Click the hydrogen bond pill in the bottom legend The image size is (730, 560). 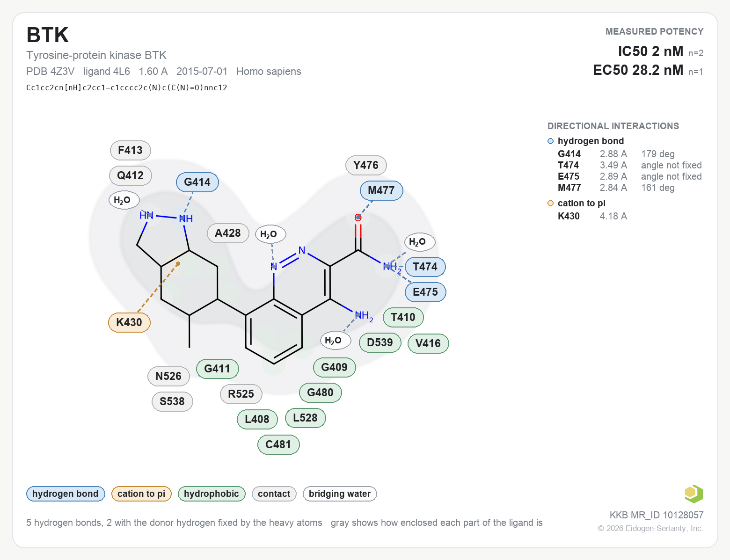click(66, 494)
